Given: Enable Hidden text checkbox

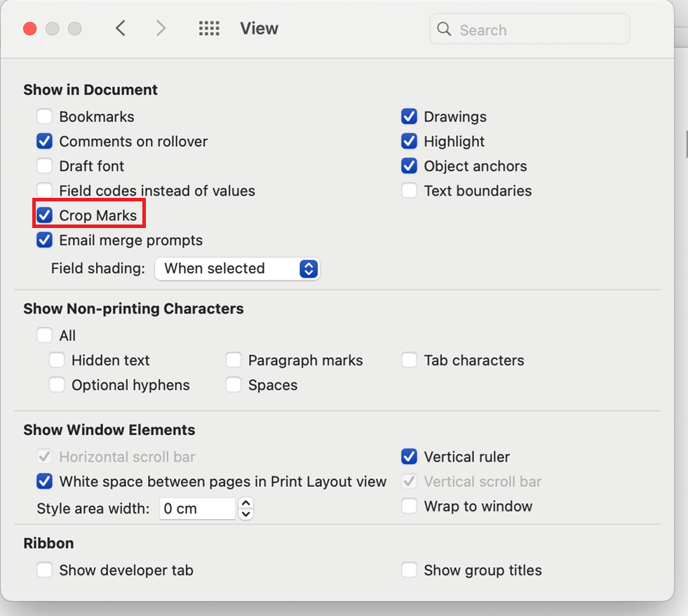Looking at the screenshot, I should coord(57,360).
